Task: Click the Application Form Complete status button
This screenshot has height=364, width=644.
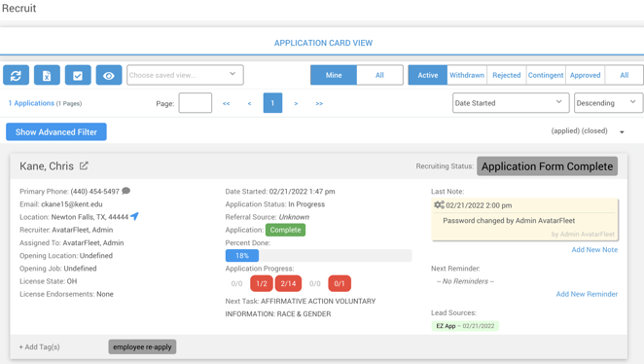Action: coord(547,166)
